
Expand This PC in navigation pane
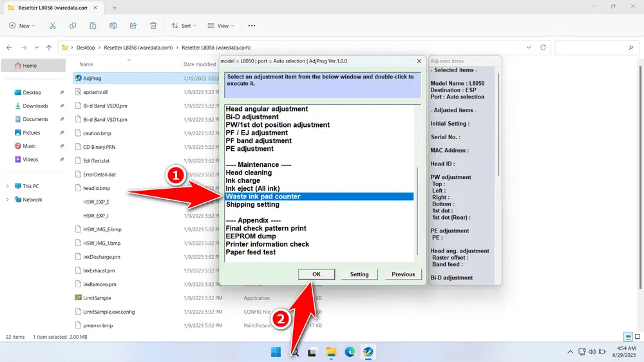point(8,186)
